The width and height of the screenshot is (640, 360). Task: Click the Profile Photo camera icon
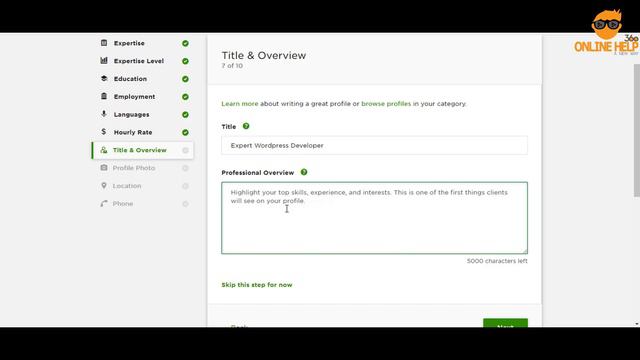(104, 168)
